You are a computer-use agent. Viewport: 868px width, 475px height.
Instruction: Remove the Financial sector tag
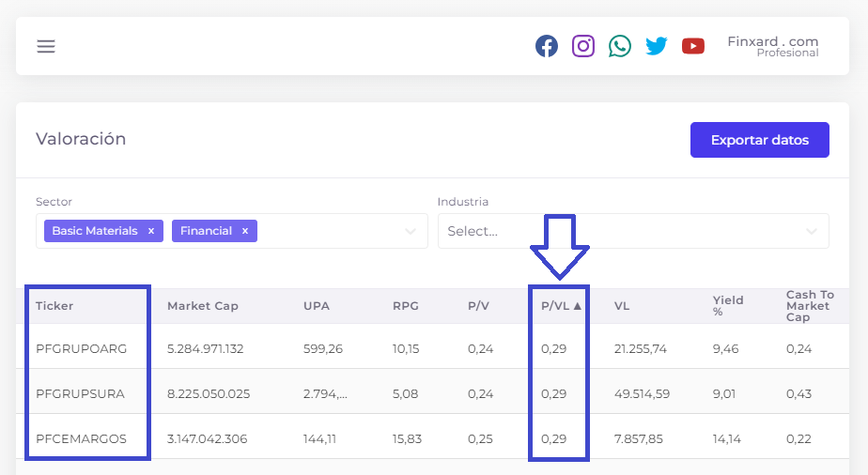click(244, 231)
